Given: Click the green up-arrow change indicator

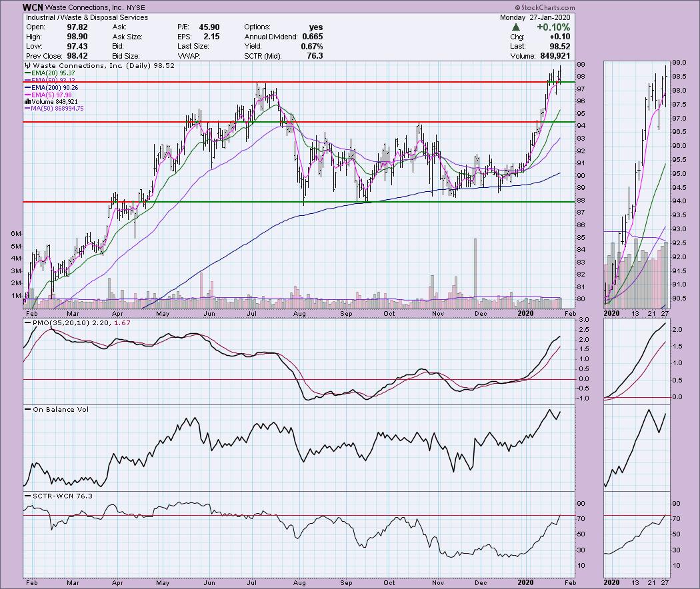Looking at the screenshot, I should [x=515, y=27].
